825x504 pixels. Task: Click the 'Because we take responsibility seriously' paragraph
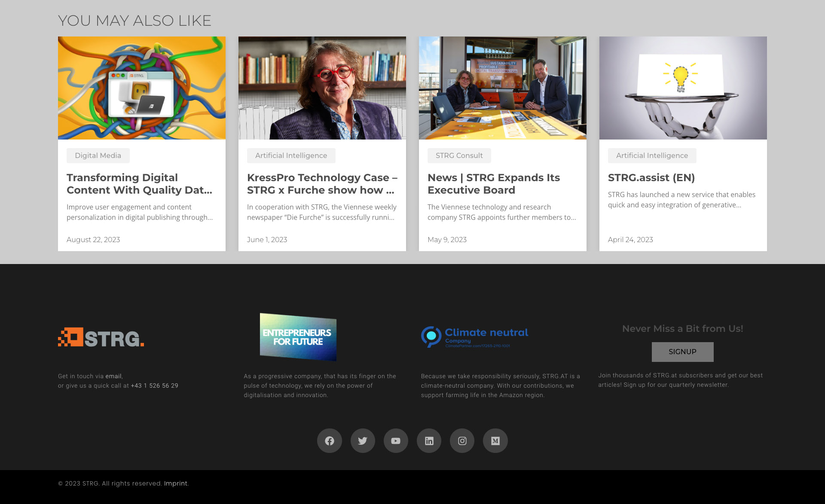click(x=501, y=386)
